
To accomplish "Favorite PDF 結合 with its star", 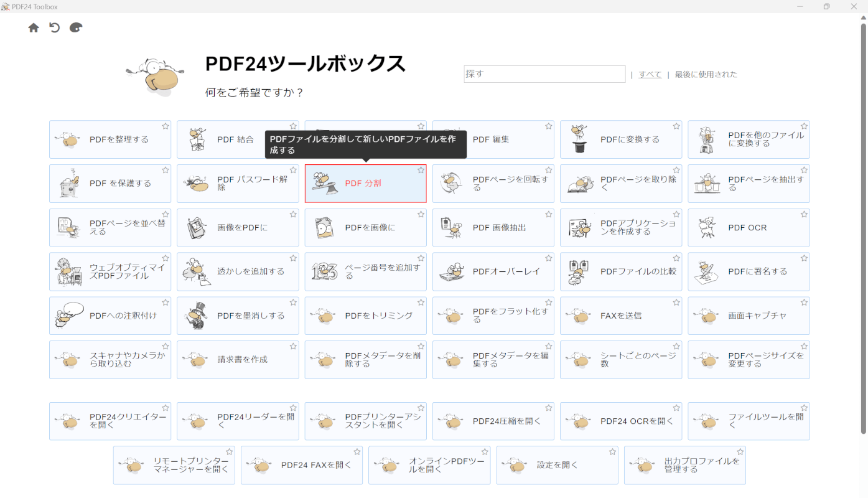I will pyautogui.click(x=293, y=126).
